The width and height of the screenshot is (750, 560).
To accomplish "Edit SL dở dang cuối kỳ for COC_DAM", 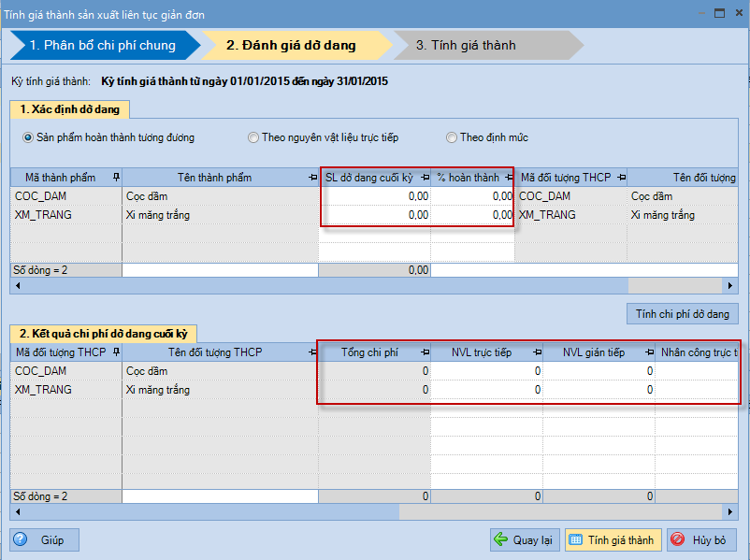I will tap(374, 196).
